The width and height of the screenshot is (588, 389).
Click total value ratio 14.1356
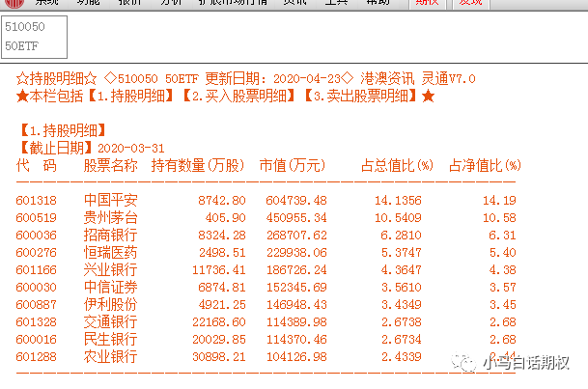coord(398,201)
